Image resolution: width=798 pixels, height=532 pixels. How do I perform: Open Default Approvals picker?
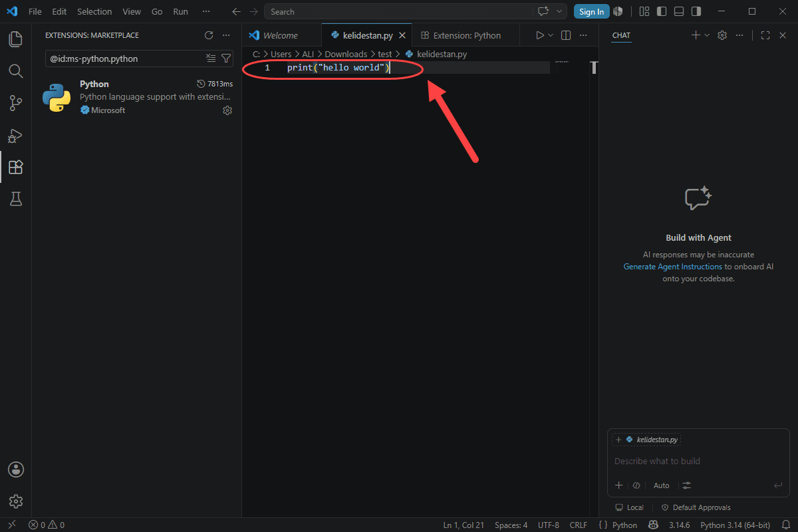point(696,507)
